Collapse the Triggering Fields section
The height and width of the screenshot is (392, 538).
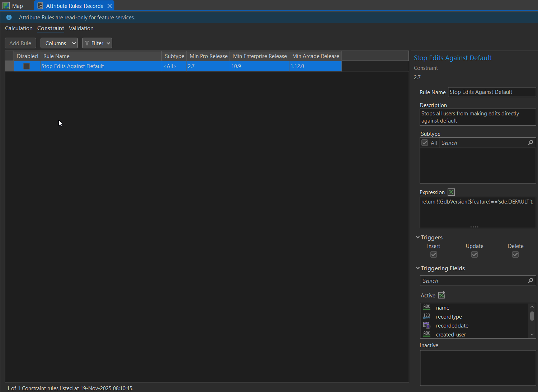click(418, 268)
